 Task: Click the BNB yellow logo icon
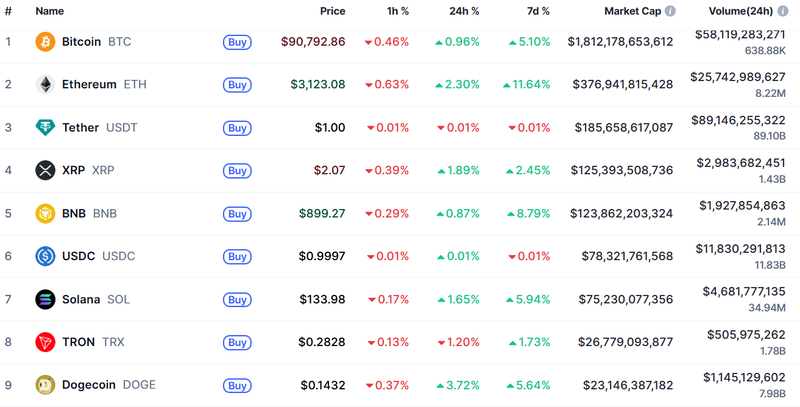(45, 214)
